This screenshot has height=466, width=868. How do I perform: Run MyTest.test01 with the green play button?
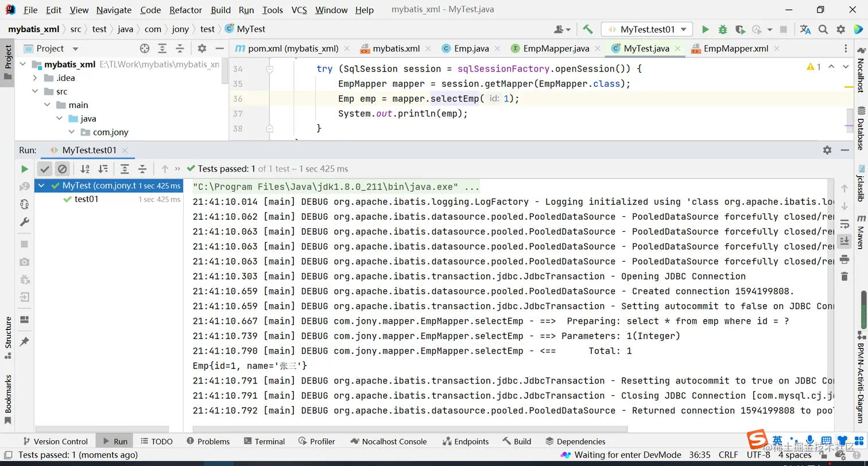(706, 29)
